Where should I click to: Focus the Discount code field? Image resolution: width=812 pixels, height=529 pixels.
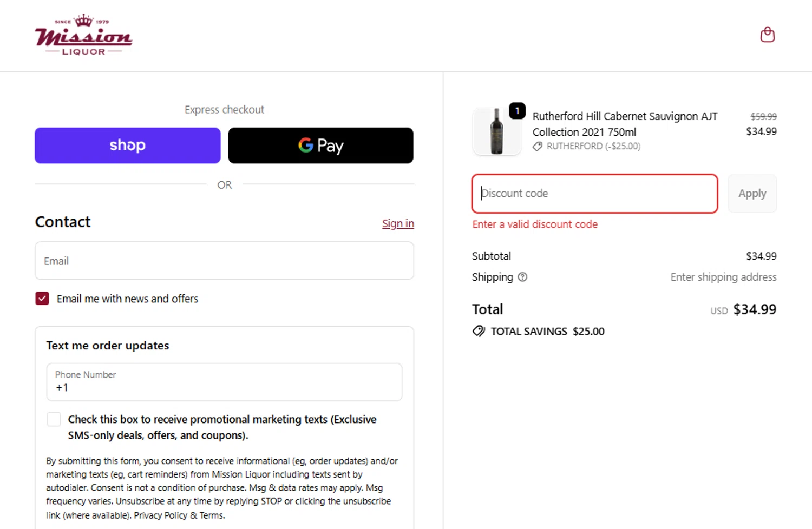[x=594, y=194]
